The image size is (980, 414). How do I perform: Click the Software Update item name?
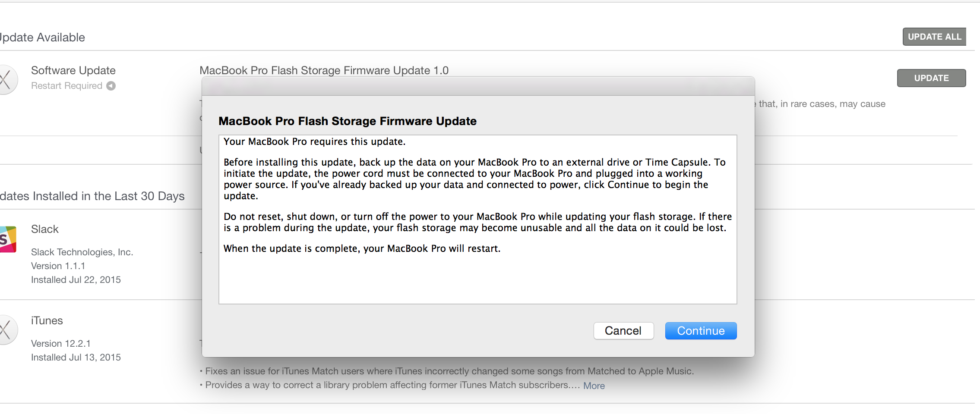pos(73,70)
